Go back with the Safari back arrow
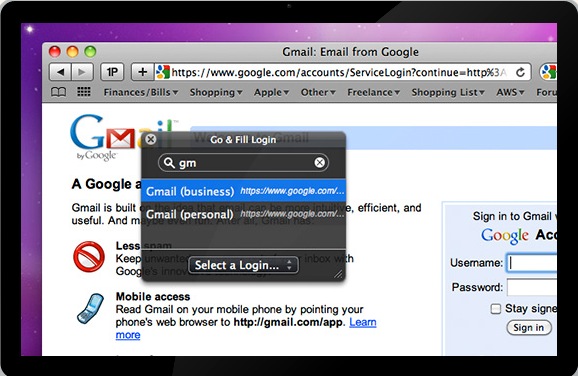Screen dimensions: 578x376 click(60, 72)
